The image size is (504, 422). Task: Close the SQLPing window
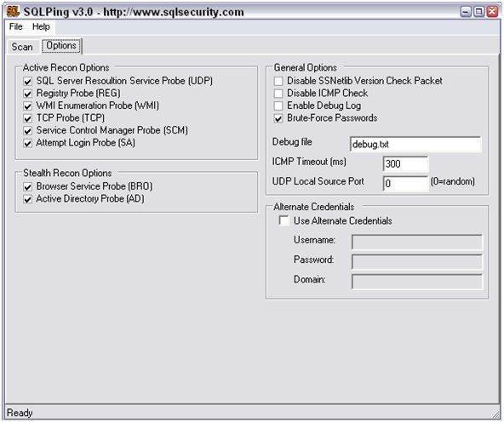coord(492,12)
